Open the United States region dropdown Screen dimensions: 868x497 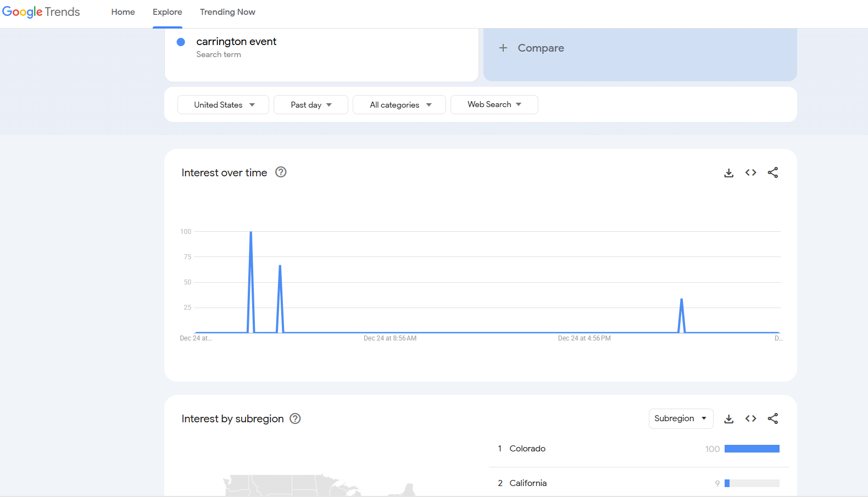223,104
